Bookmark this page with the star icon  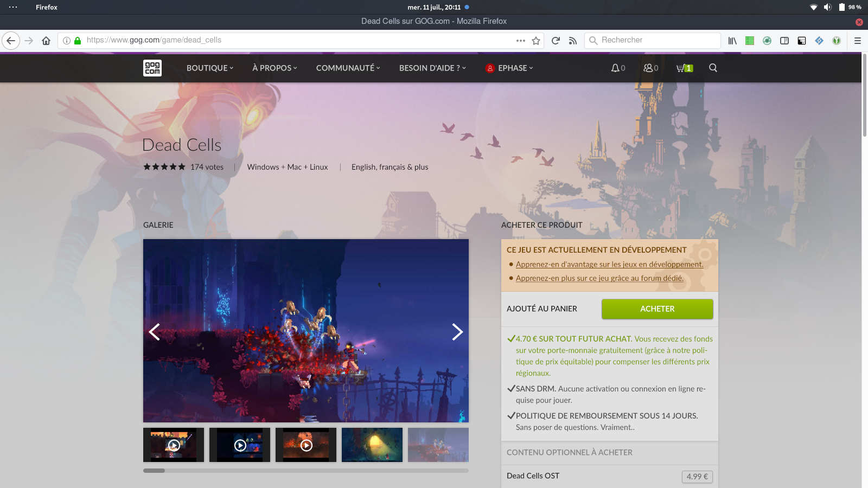point(536,41)
